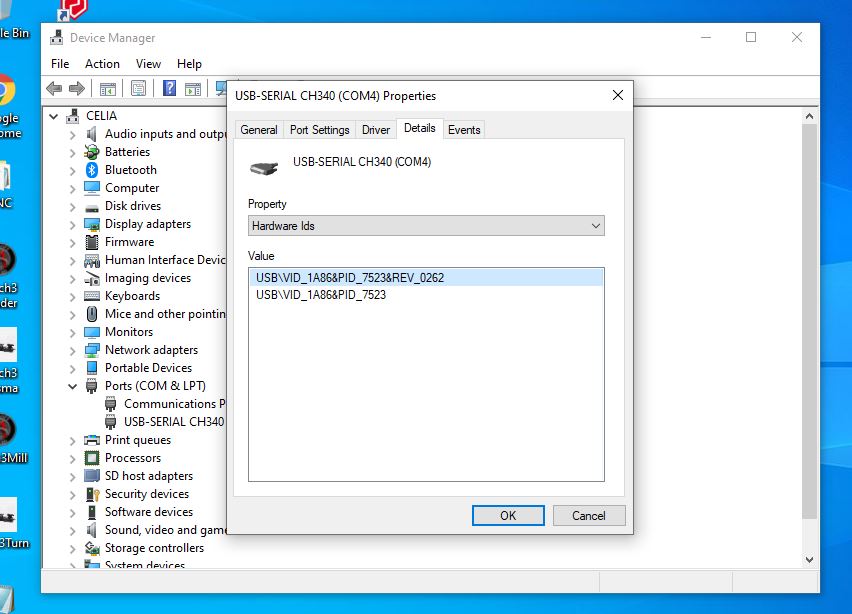The width and height of the screenshot is (852, 614).
Task: Click the Device Manager vertical scrollbar thumb
Action: coord(809,321)
